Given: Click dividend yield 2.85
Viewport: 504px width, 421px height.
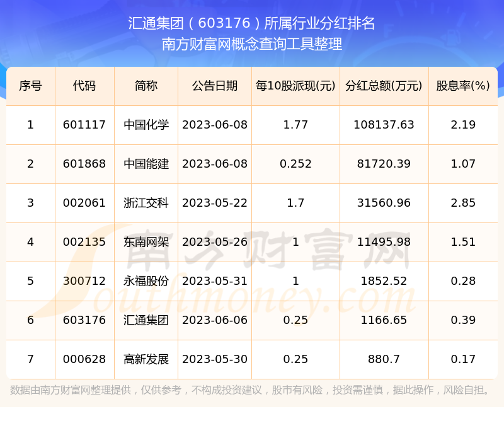Looking at the screenshot, I should (x=463, y=203).
